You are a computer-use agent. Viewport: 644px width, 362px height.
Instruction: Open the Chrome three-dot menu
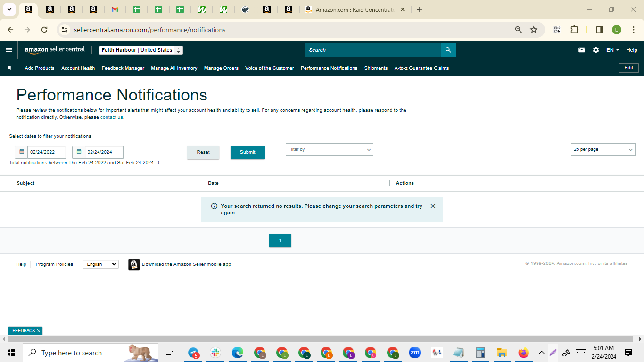click(x=634, y=30)
